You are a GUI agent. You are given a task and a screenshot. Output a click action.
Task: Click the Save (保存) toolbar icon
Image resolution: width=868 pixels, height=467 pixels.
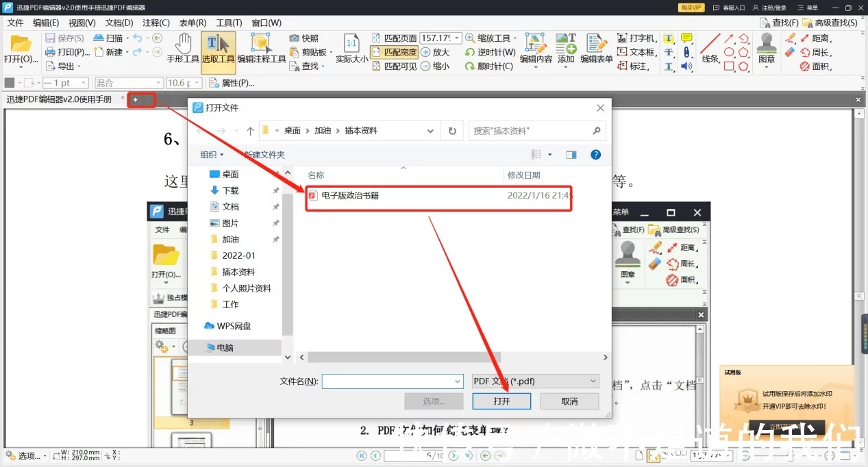click(65, 38)
